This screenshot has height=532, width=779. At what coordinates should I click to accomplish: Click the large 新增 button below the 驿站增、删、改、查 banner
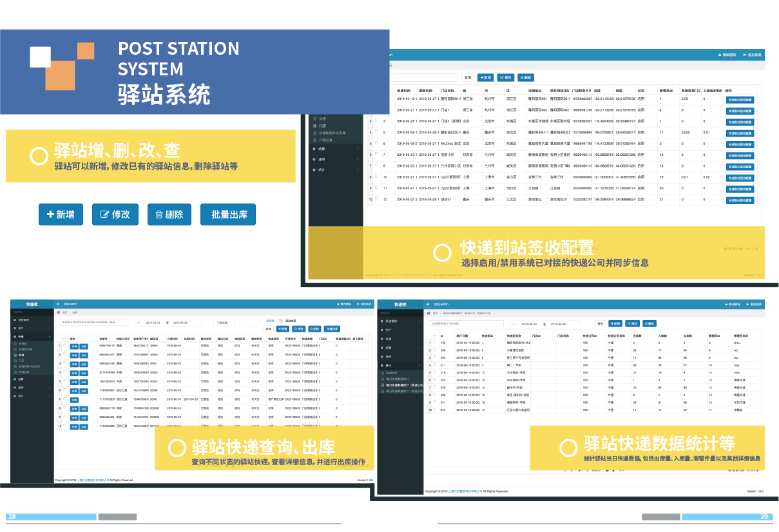tap(61, 214)
